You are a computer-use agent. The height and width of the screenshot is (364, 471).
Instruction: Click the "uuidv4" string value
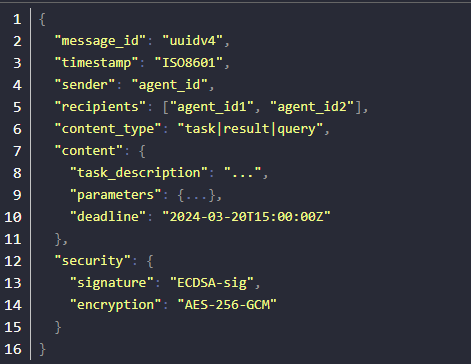pyautogui.click(x=192, y=41)
